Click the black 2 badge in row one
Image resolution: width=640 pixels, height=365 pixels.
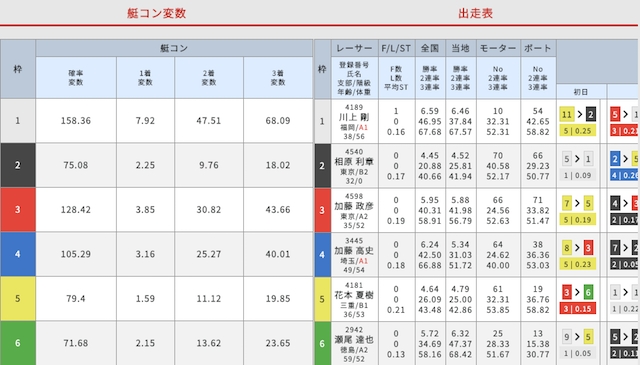tap(591, 114)
